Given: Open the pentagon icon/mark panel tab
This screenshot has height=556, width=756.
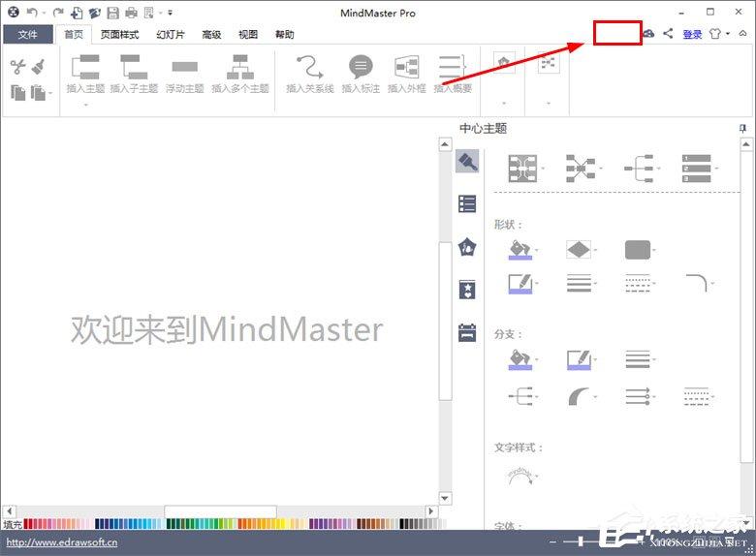Looking at the screenshot, I should [467, 247].
